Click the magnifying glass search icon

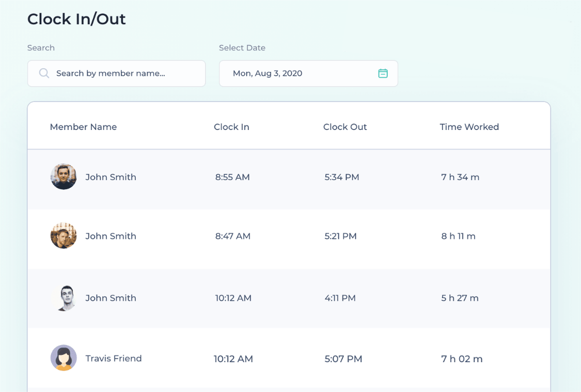pyautogui.click(x=44, y=73)
